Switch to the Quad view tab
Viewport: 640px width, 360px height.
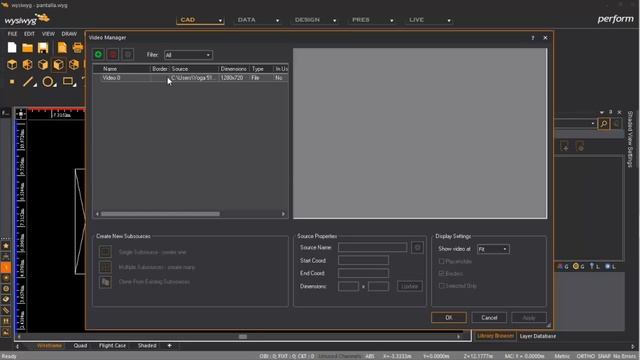pyautogui.click(x=80, y=346)
